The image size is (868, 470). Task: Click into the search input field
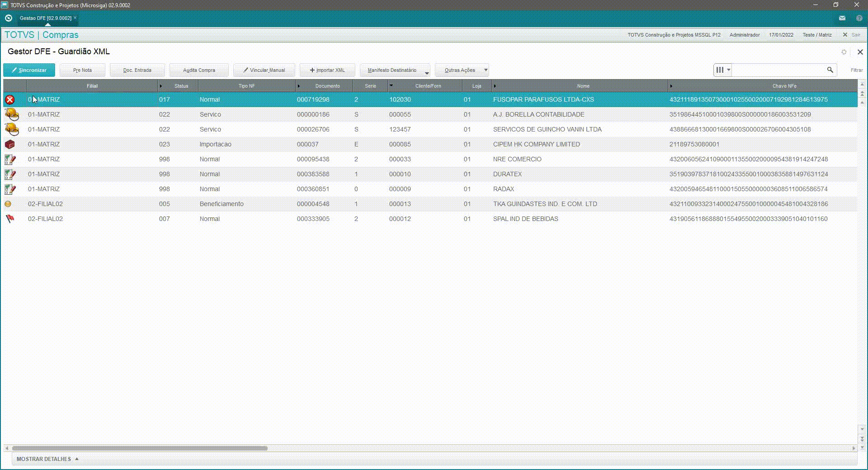pos(779,70)
